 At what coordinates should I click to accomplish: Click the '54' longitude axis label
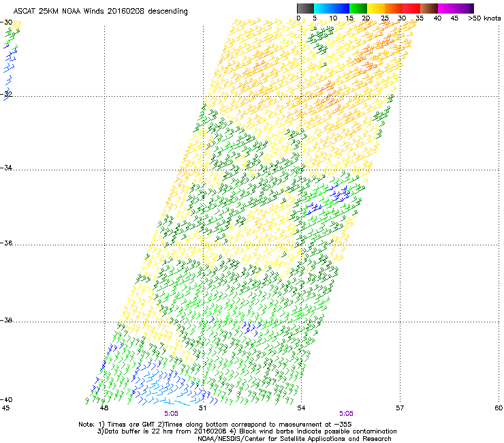(301, 408)
